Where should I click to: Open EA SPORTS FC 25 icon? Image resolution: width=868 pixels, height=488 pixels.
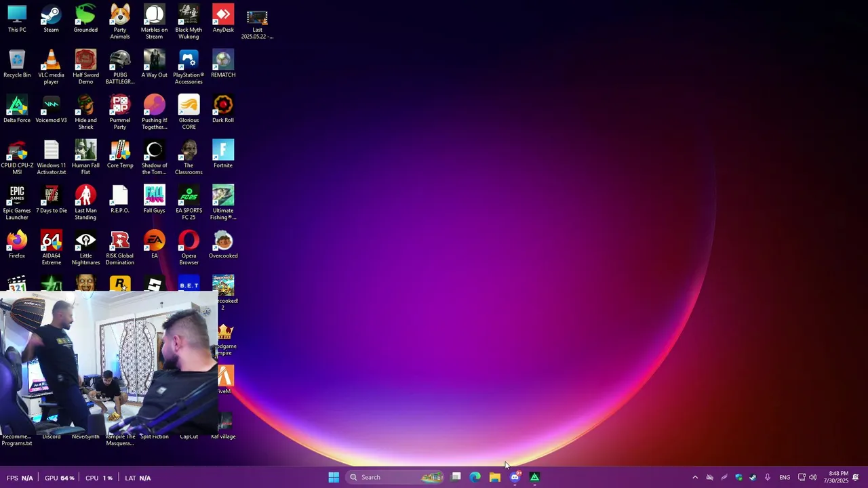pyautogui.click(x=189, y=203)
